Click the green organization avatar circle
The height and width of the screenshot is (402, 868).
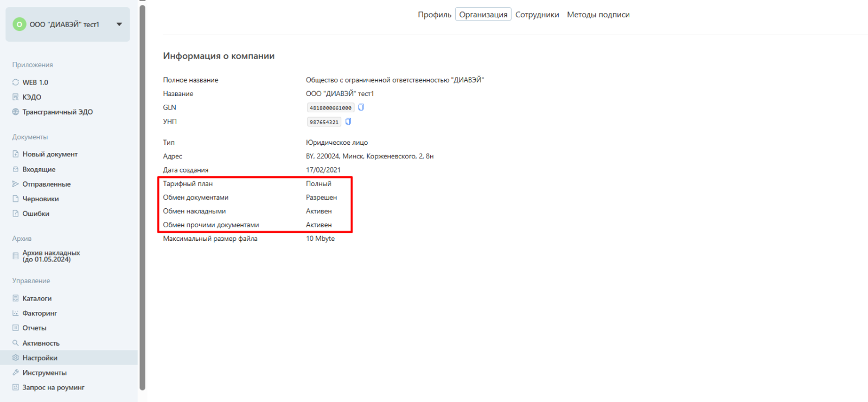tap(20, 24)
